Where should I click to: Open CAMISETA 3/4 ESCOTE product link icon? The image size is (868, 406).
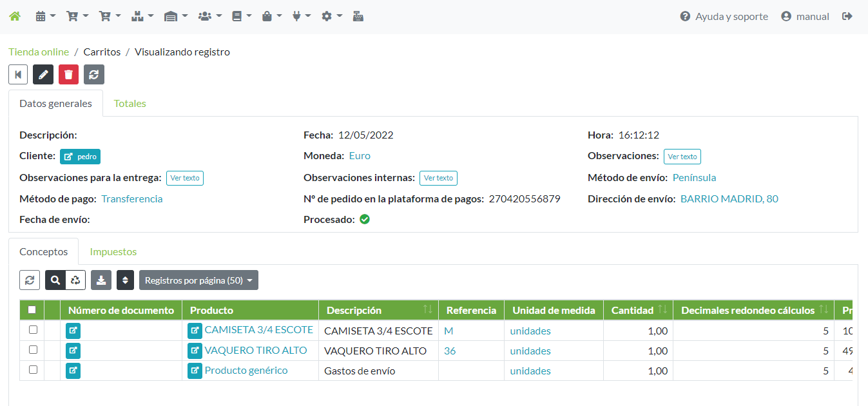(195, 331)
